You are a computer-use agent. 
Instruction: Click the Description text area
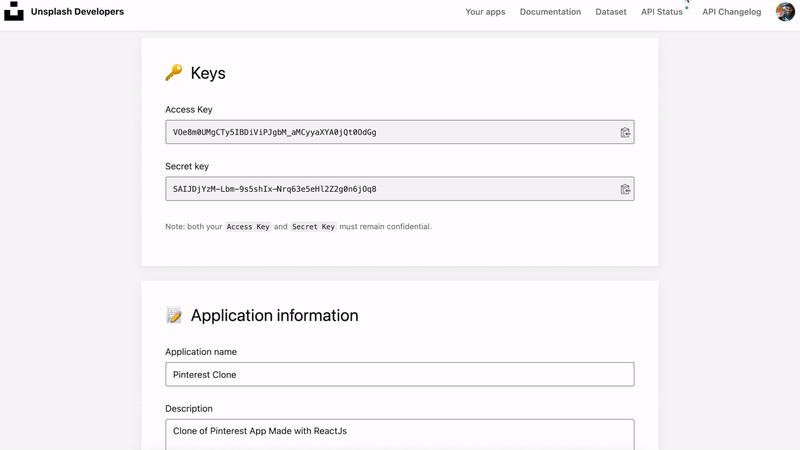(399, 434)
